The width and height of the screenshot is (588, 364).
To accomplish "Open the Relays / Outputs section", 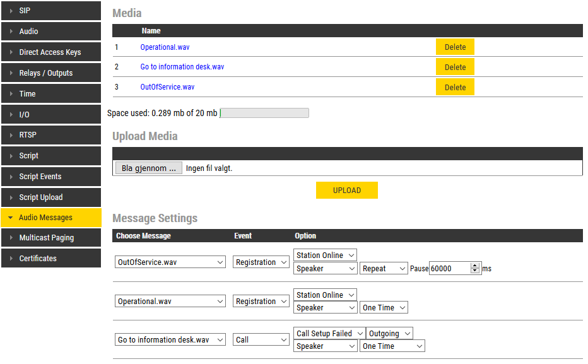I will [50, 73].
